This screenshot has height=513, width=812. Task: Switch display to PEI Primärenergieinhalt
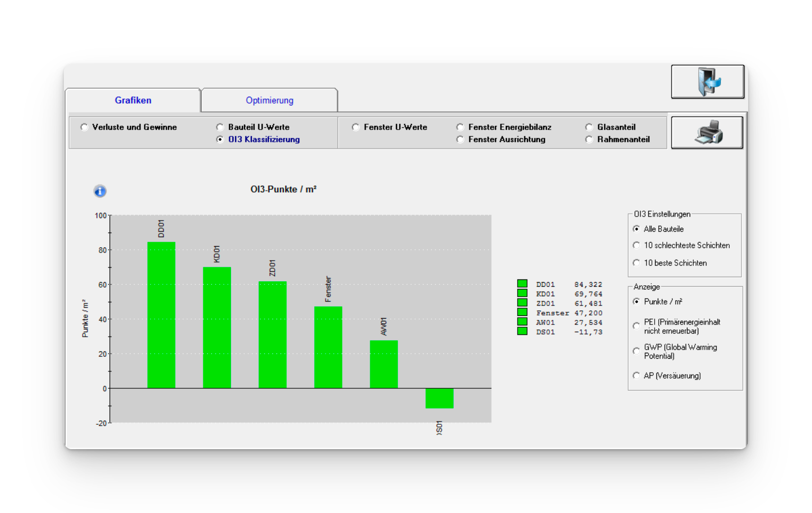pyautogui.click(x=636, y=326)
